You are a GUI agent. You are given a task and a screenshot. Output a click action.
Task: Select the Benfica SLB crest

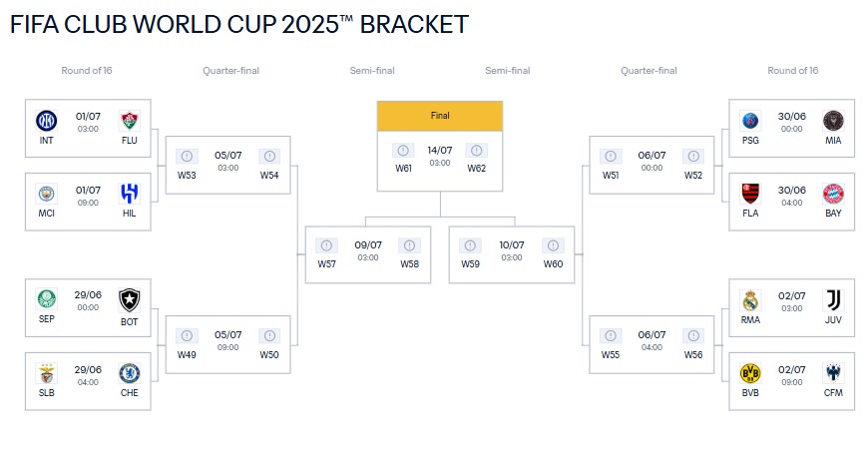coord(47,373)
